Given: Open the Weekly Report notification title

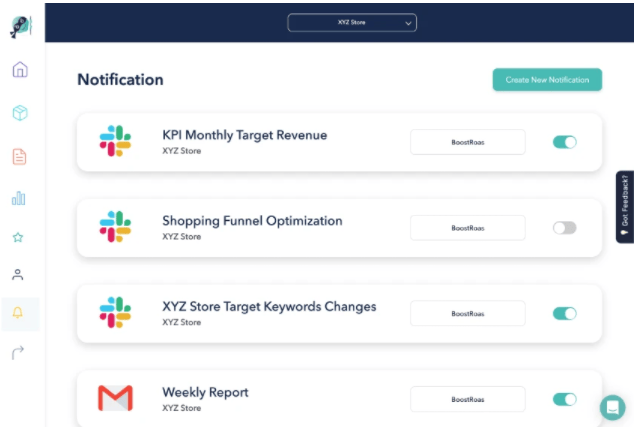Looking at the screenshot, I should 205,392.
